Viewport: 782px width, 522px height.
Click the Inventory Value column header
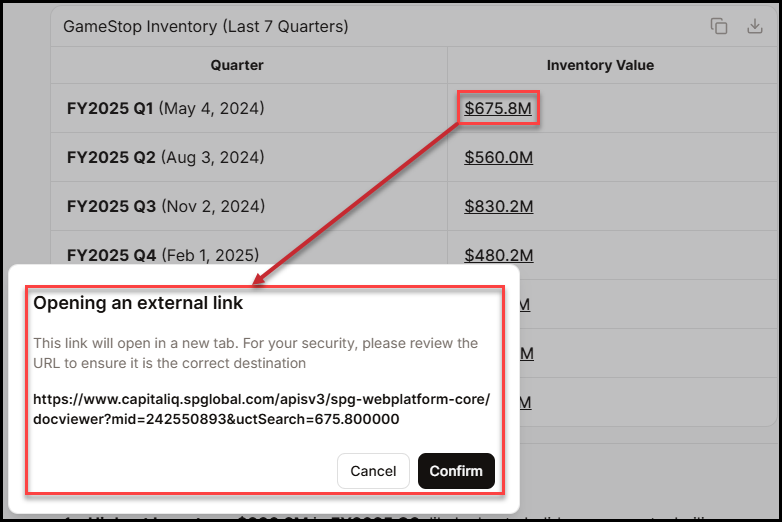(600, 65)
